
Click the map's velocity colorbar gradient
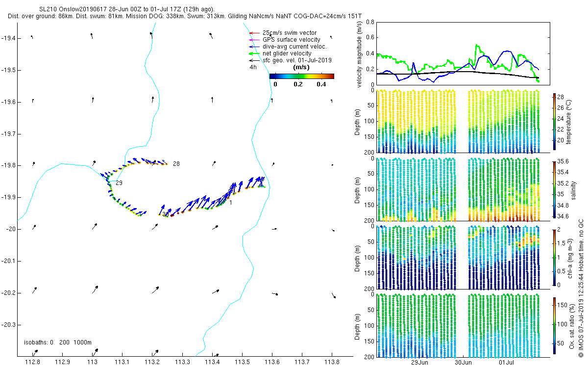point(302,76)
